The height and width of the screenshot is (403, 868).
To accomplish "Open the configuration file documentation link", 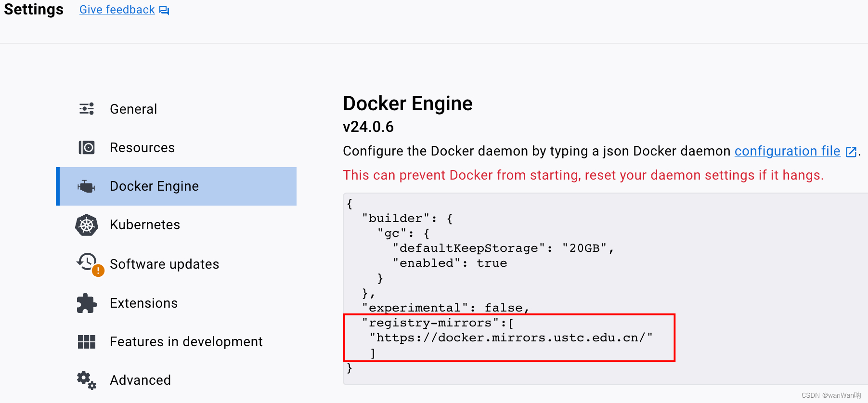I will [x=787, y=151].
